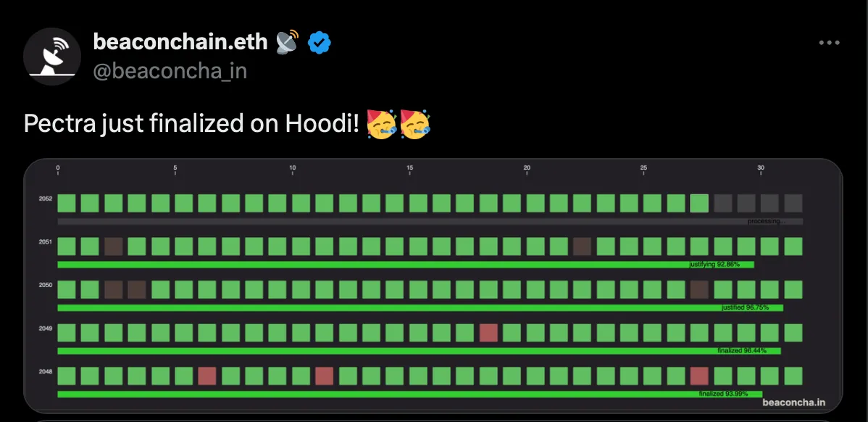Viewport: 868px width, 422px height.
Task: Click the second party face emoji
Action: pyautogui.click(x=415, y=124)
